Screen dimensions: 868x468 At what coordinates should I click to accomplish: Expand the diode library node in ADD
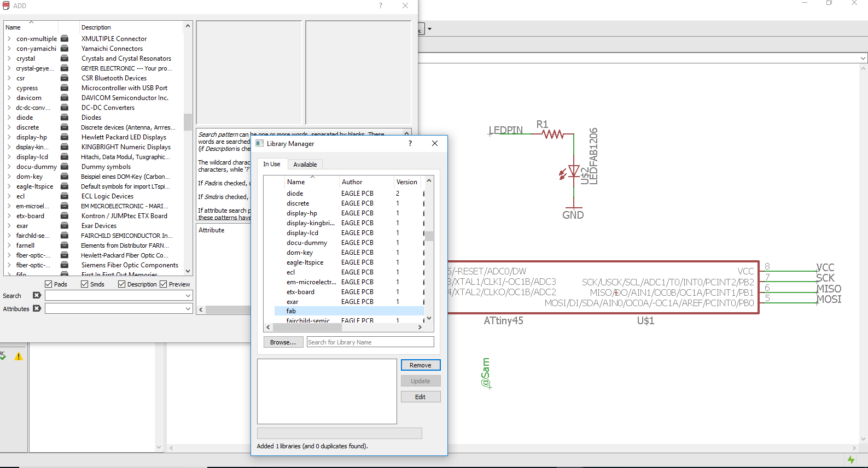[9, 118]
